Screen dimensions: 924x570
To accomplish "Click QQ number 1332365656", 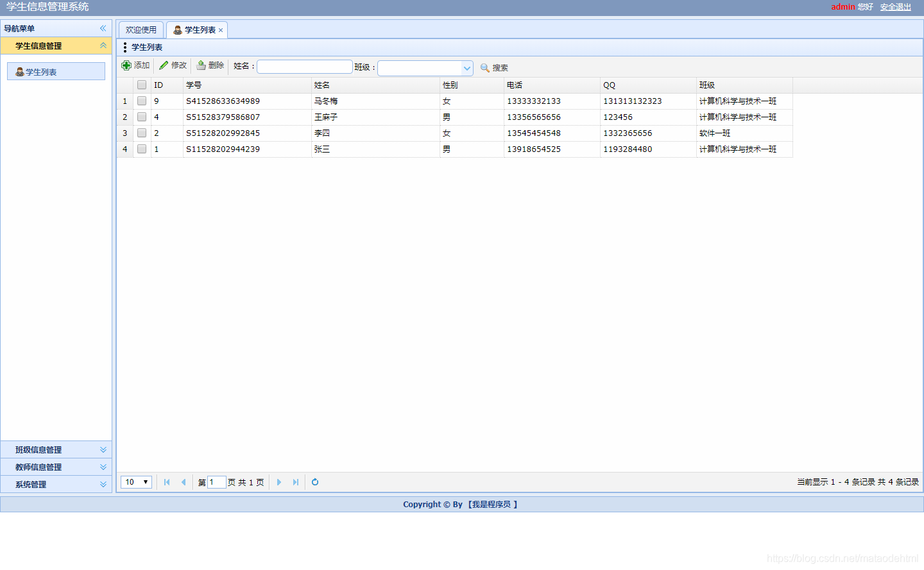I will pyautogui.click(x=628, y=133).
